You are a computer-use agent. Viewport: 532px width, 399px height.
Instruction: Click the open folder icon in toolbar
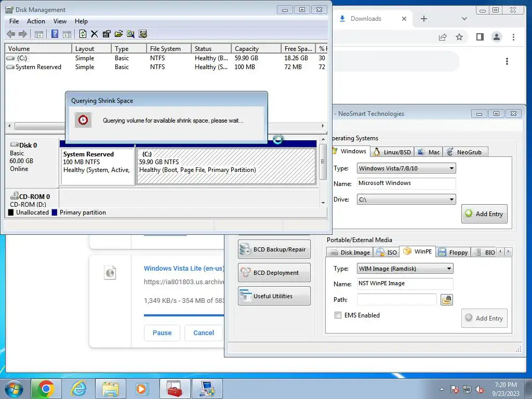point(119,34)
